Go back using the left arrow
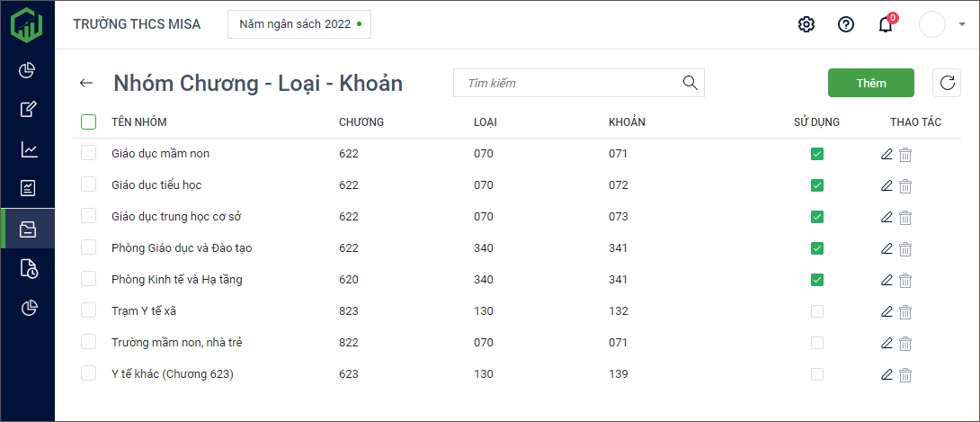Viewport: 980px width, 422px height. pos(86,83)
